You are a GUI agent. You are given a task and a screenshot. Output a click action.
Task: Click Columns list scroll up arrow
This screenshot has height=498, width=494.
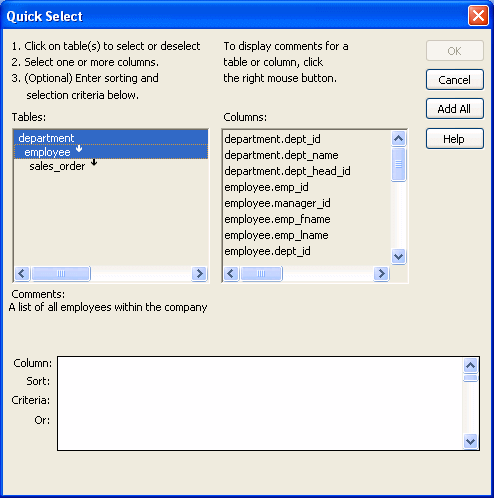[399, 139]
